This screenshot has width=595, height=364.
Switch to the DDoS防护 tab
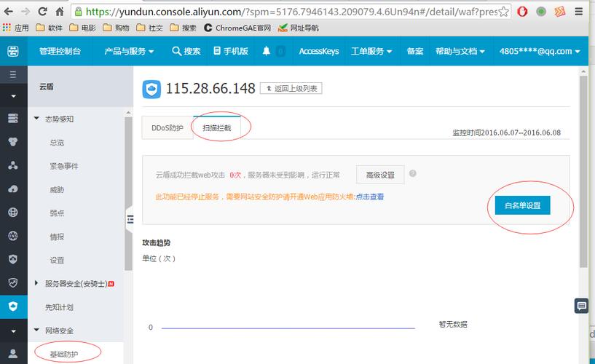(x=168, y=128)
